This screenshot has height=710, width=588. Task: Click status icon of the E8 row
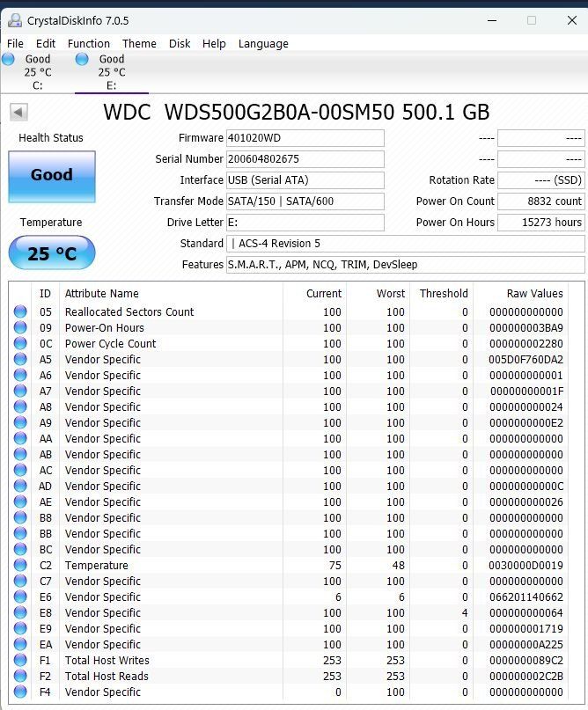point(20,612)
